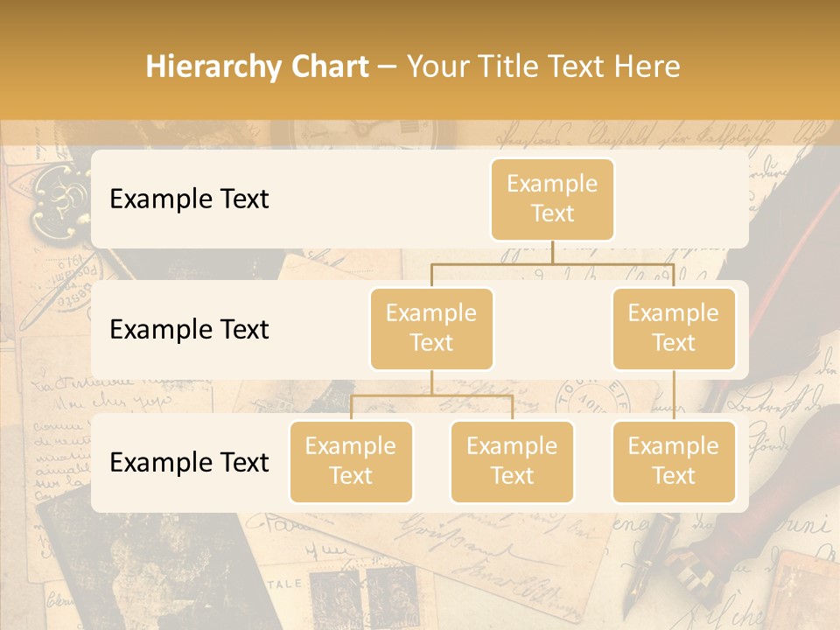The width and height of the screenshot is (840, 630).
Task: Click the right box in the second level
Action: point(674,328)
